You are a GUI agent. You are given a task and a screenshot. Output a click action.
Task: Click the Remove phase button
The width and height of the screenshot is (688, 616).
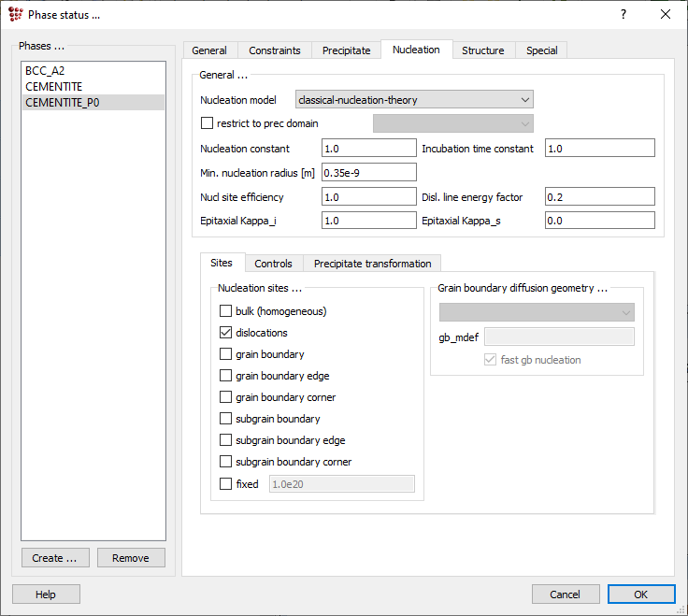tap(130, 558)
